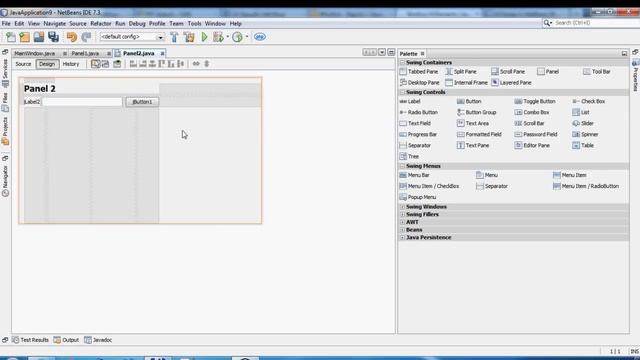Open the Debug Project dropdown arrow

click(227, 37)
